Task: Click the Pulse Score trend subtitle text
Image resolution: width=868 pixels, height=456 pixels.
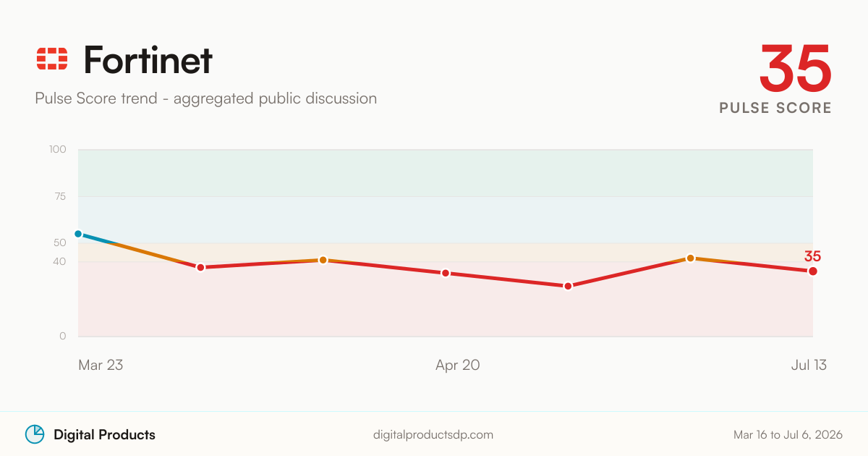Action: pos(206,98)
